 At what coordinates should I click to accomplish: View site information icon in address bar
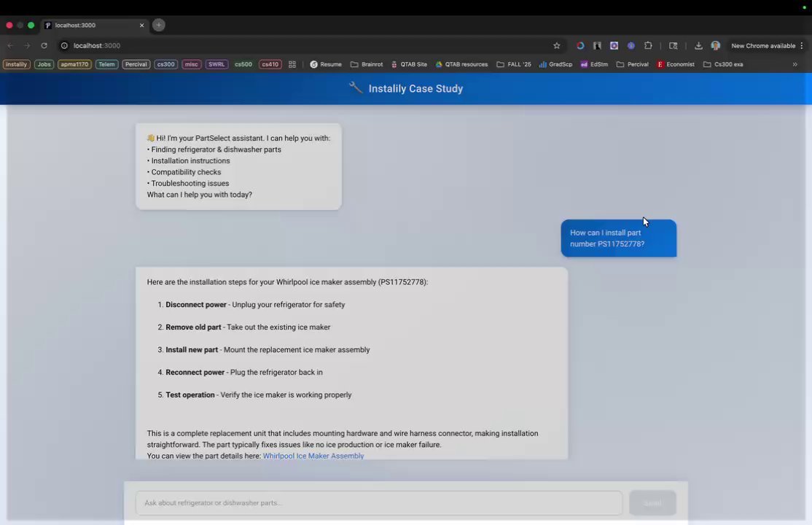[64, 46]
